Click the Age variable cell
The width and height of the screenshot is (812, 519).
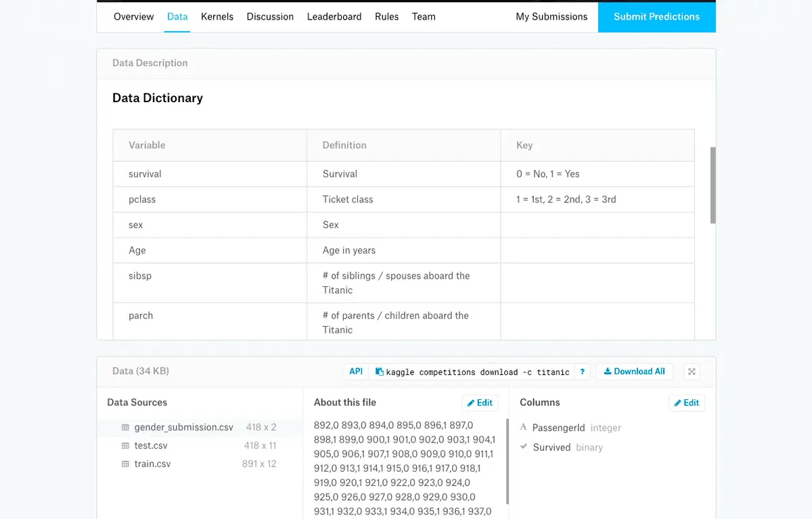pyautogui.click(x=210, y=250)
